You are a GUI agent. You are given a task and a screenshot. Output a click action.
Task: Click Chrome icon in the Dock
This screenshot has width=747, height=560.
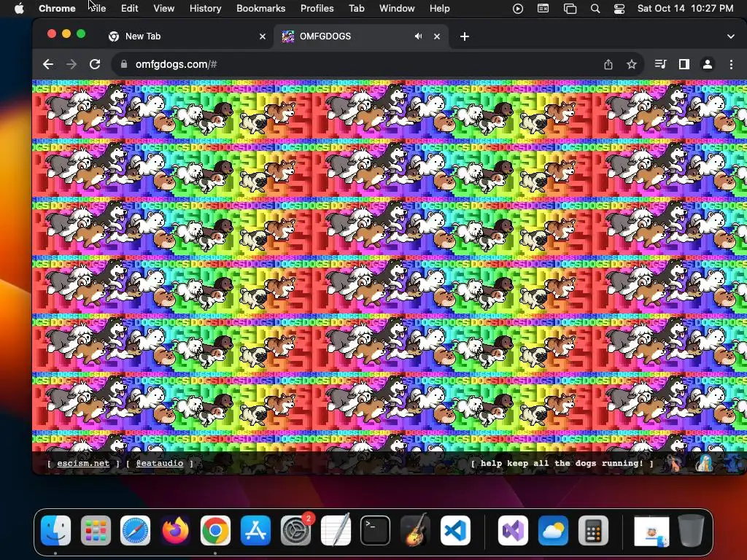pyautogui.click(x=215, y=531)
